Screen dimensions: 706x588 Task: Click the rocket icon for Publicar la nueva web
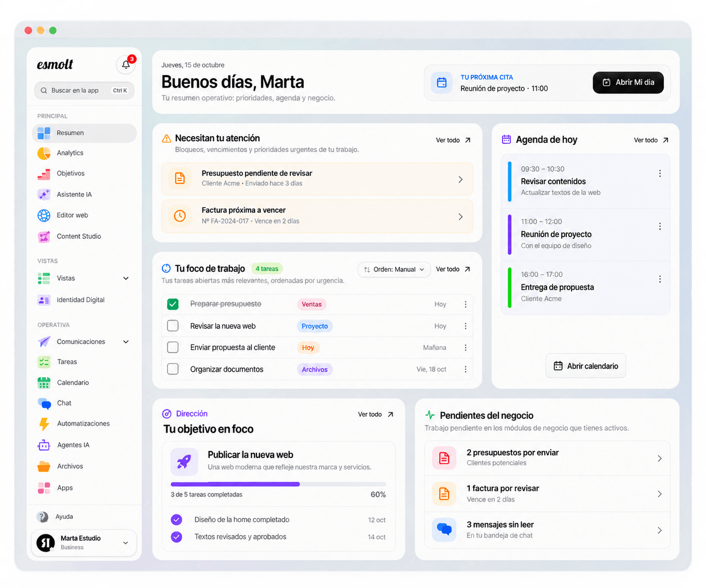coord(184,461)
